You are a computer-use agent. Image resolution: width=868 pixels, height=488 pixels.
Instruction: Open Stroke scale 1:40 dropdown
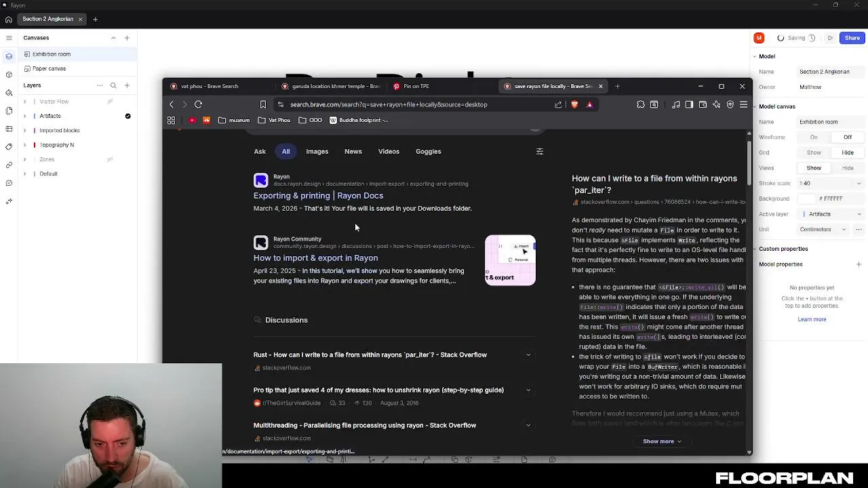point(830,183)
